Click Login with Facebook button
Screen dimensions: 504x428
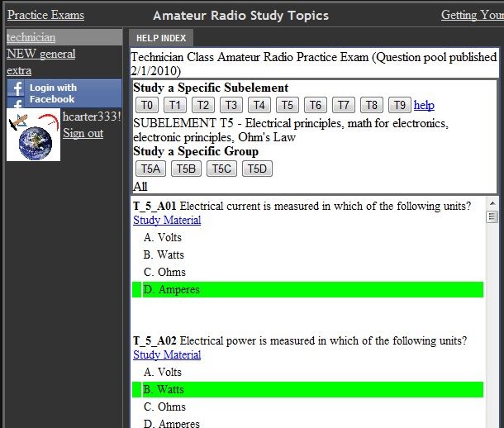64,93
